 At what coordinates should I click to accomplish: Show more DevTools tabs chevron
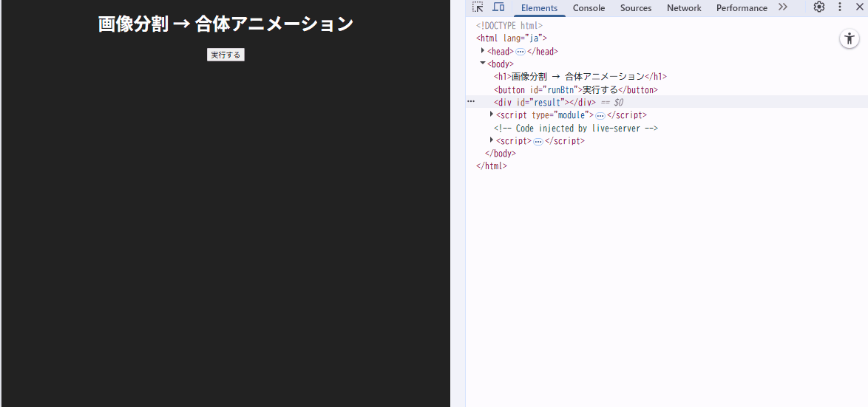coord(783,7)
